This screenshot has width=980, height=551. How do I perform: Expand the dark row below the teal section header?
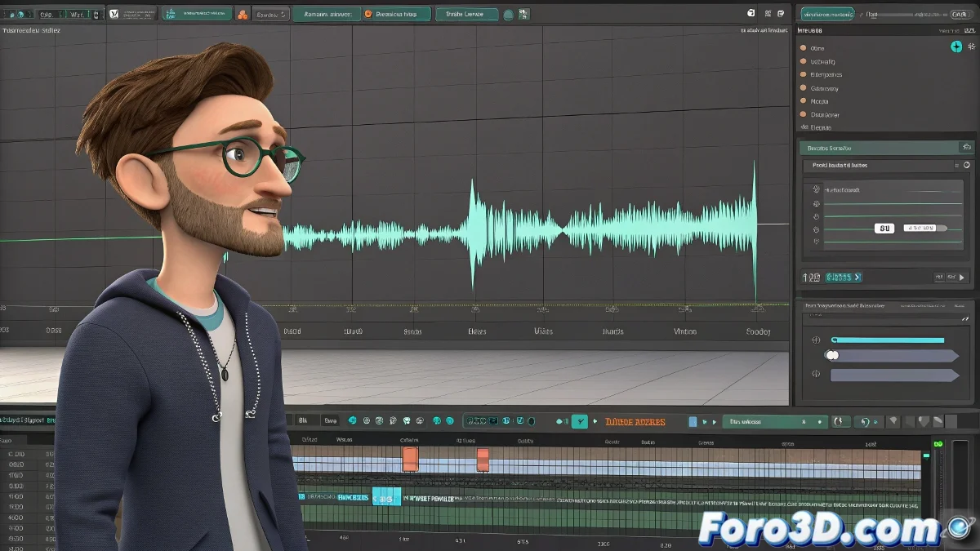click(886, 165)
